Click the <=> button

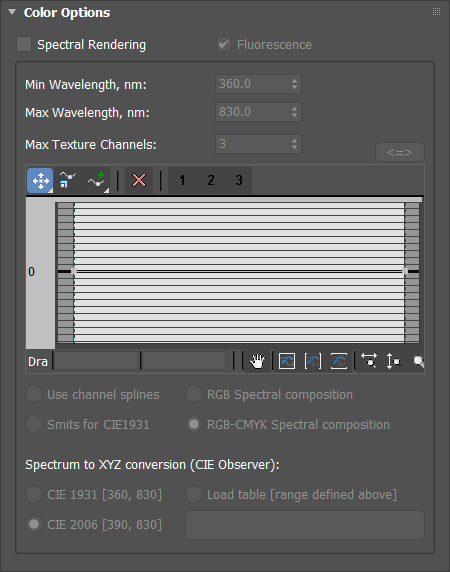(x=400, y=152)
